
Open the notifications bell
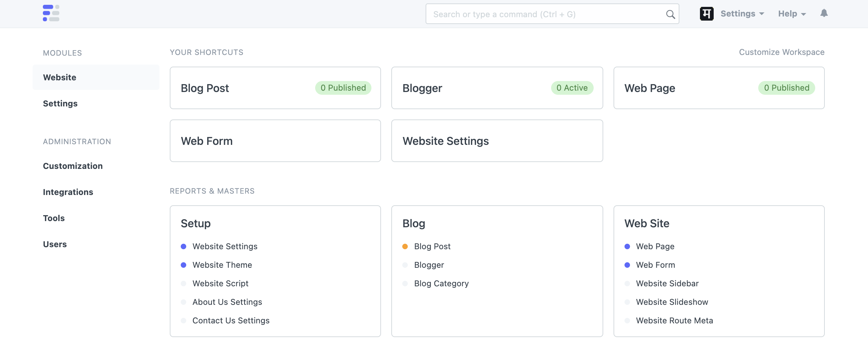(824, 13)
